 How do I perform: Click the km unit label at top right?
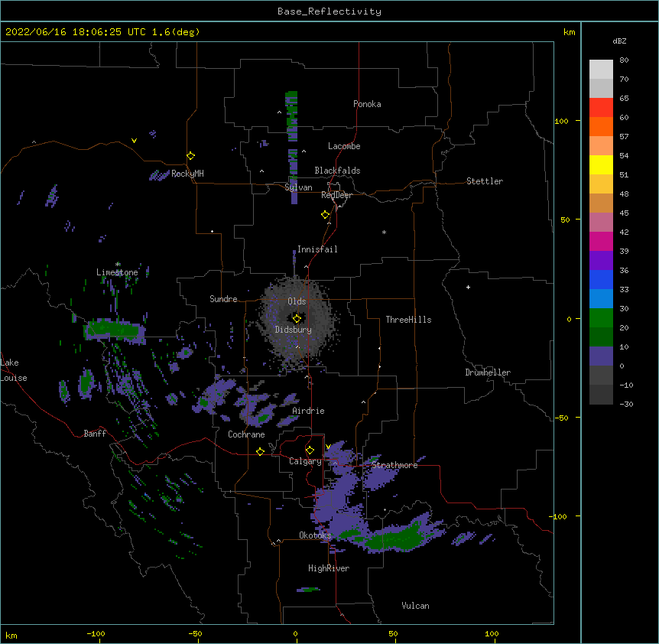click(569, 32)
